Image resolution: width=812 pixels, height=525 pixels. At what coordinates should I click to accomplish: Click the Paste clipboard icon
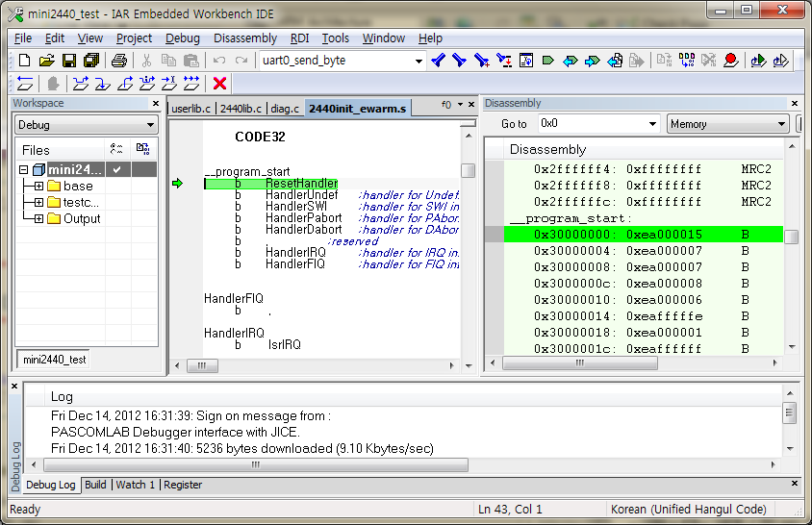click(191, 61)
